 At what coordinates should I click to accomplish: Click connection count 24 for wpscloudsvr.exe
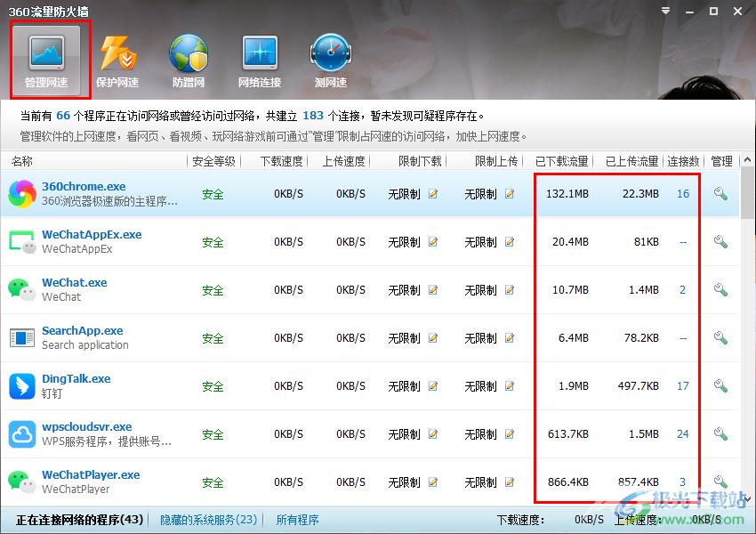click(x=683, y=433)
